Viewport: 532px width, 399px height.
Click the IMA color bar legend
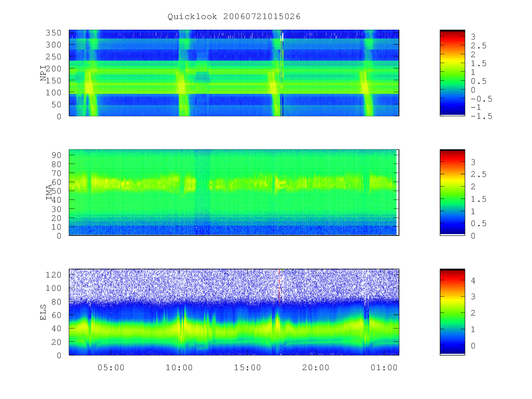[452, 192]
